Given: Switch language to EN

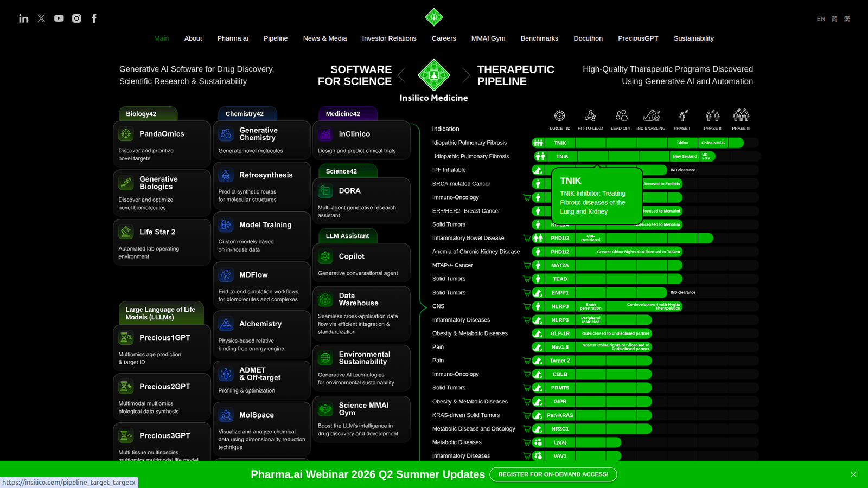Looking at the screenshot, I should [x=821, y=19].
